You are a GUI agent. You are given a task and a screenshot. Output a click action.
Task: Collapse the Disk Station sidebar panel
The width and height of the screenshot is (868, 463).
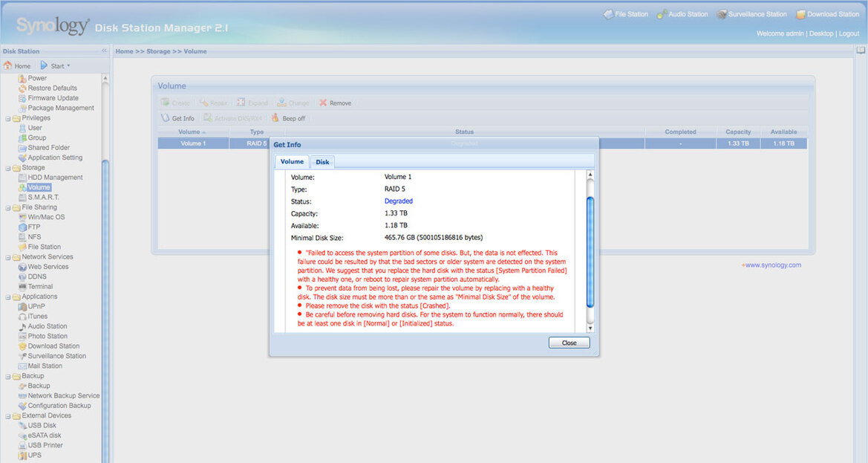pyautogui.click(x=104, y=51)
